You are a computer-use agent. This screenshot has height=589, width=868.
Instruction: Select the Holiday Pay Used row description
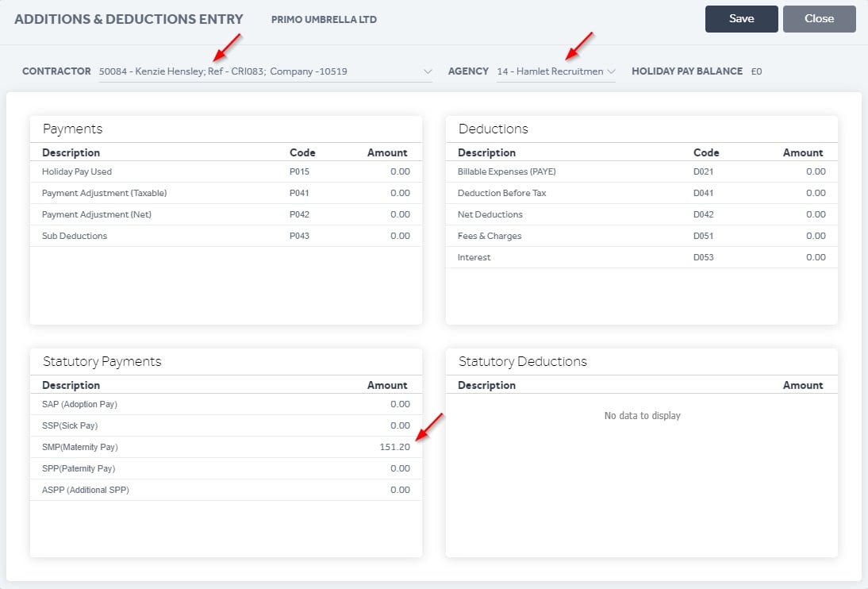[x=77, y=171]
